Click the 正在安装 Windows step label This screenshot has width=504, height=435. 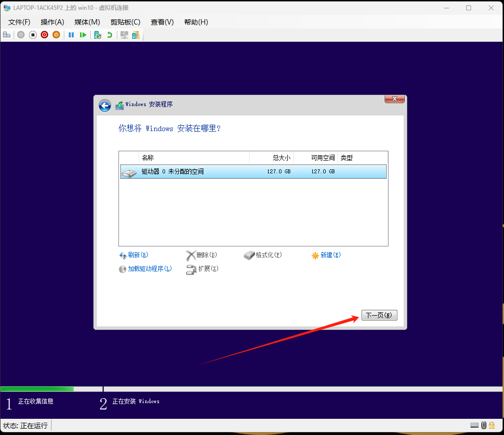pyautogui.click(x=136, y=401)
